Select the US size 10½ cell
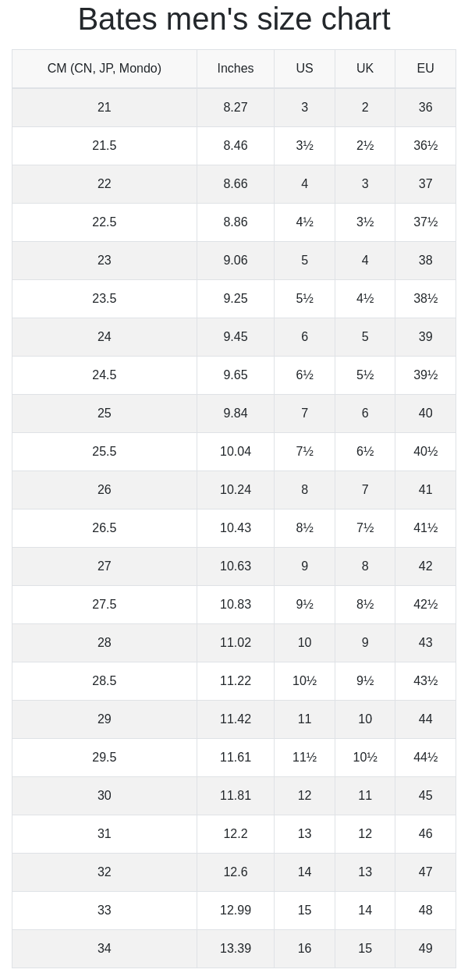Screen dimensions: 468x980 (304, 681)
